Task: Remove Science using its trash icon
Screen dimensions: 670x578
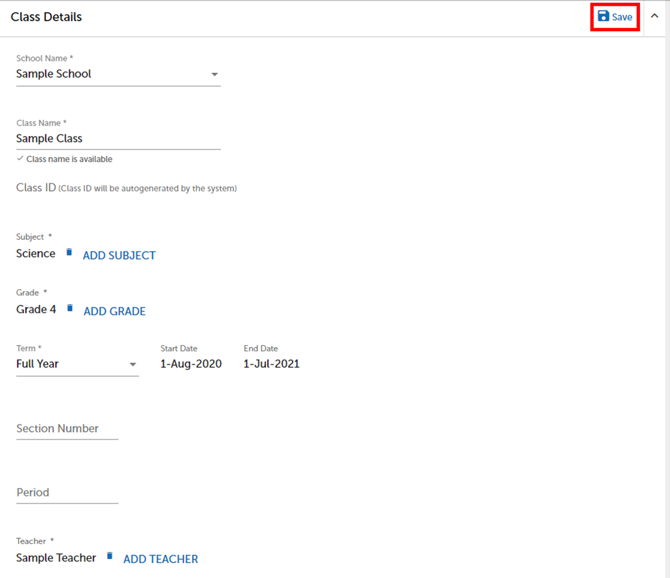Action: tap(69, 253)
